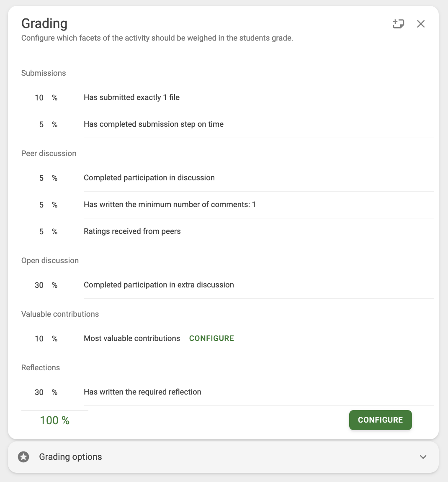This screenshot has width=448, height=482.
Task: Edit percentage for extra discussion participation
Action: point(39,285)
